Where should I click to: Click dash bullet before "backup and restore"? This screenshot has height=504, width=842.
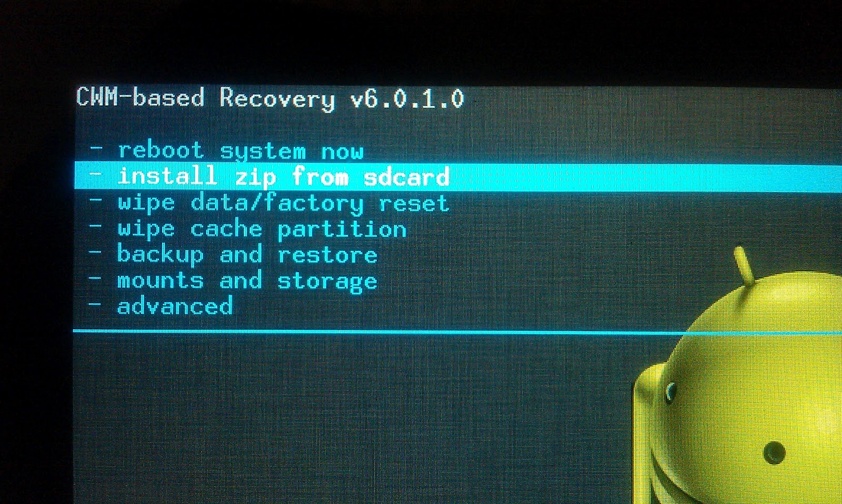point(96,252)
